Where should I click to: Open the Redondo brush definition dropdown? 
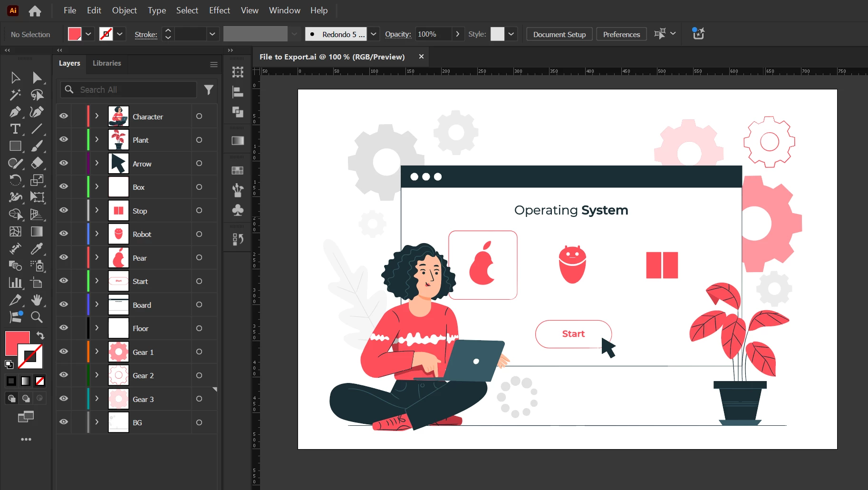374,34
